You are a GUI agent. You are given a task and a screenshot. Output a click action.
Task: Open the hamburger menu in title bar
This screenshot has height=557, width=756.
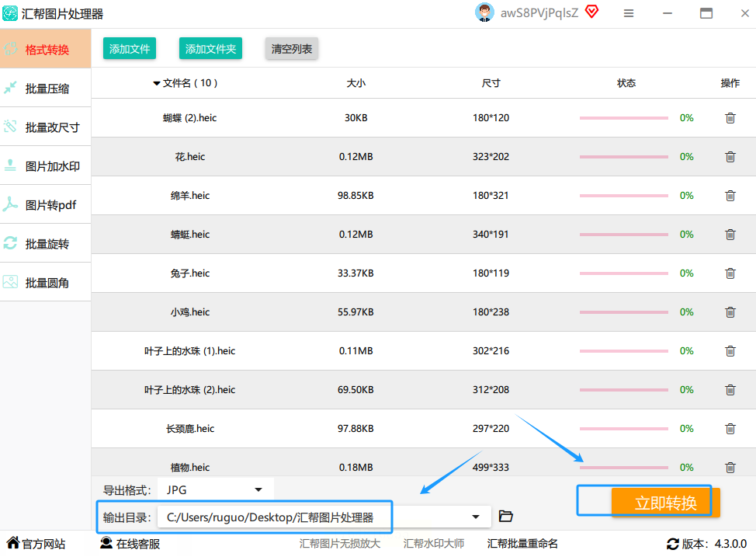click(628, 13)
